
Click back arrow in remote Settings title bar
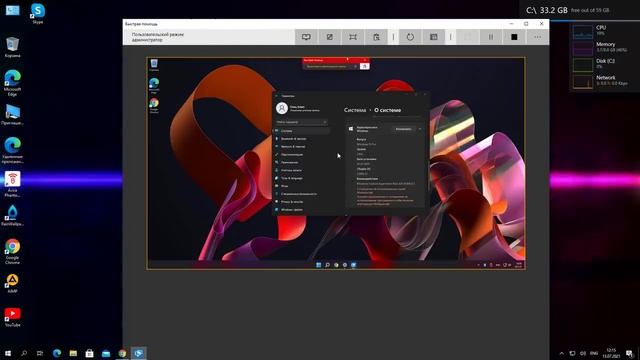point(277,96)
